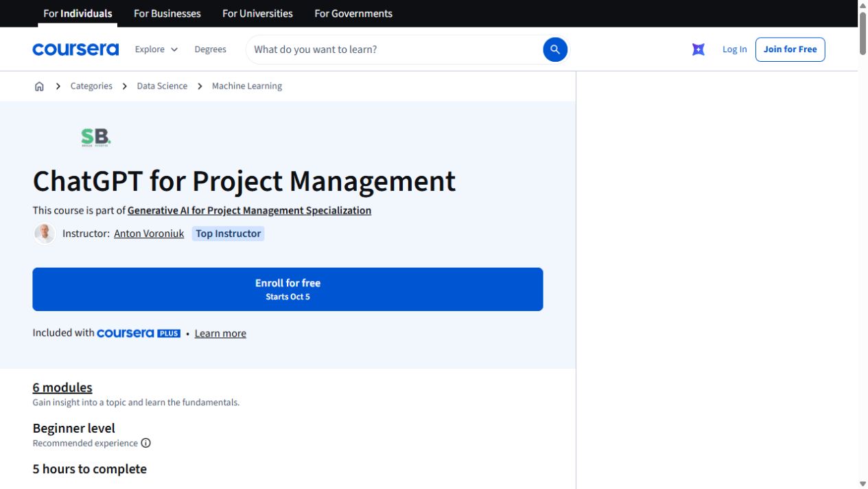The width and height of the screenshot is (868, 489).
Task: Click the 5 hours to complete text
Action: [89, 469]
